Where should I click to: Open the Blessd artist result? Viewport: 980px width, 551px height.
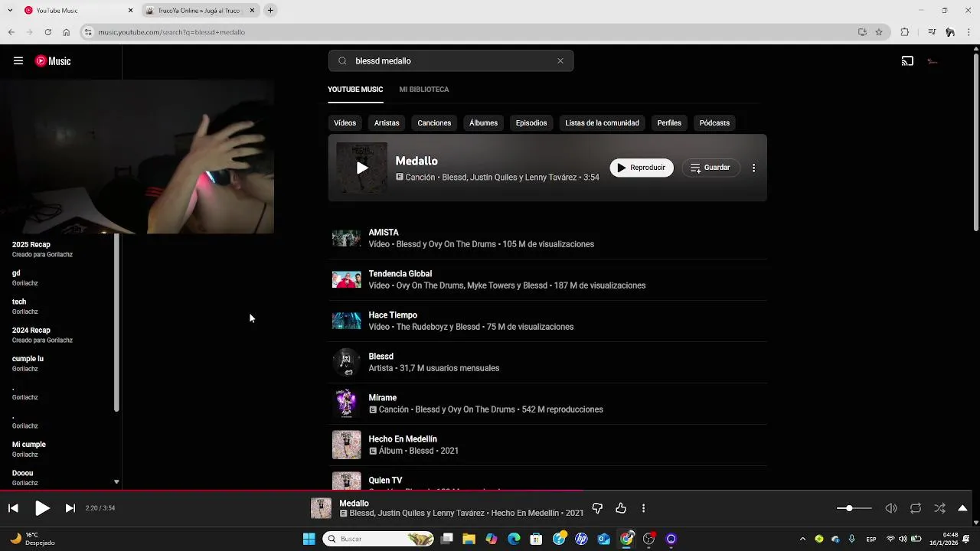(547, 362)
